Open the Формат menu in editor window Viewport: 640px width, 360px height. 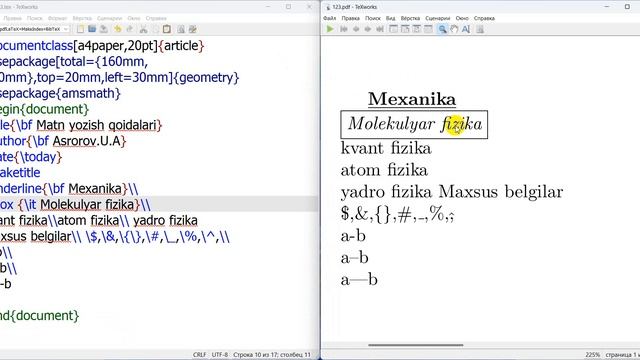tap(57, 18)
